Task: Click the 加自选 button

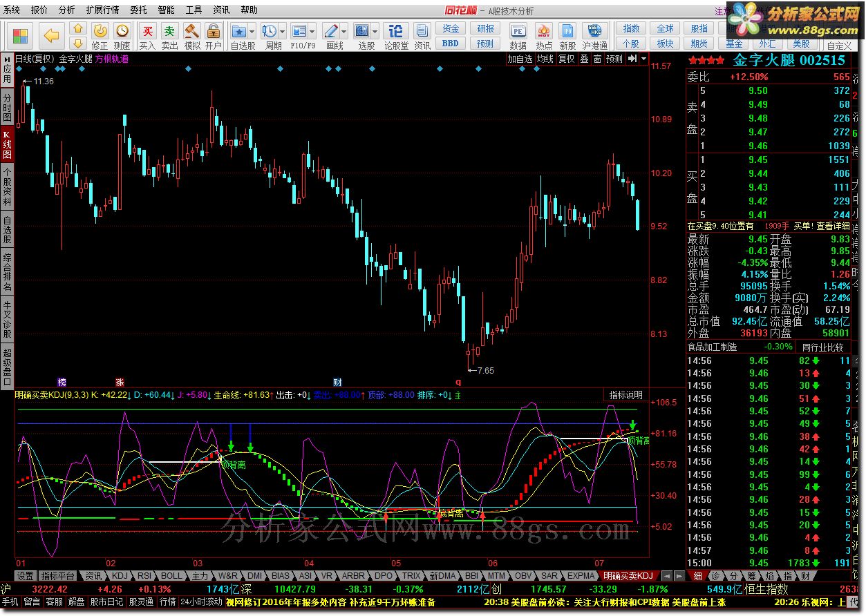Action: (x=520, y=59)
